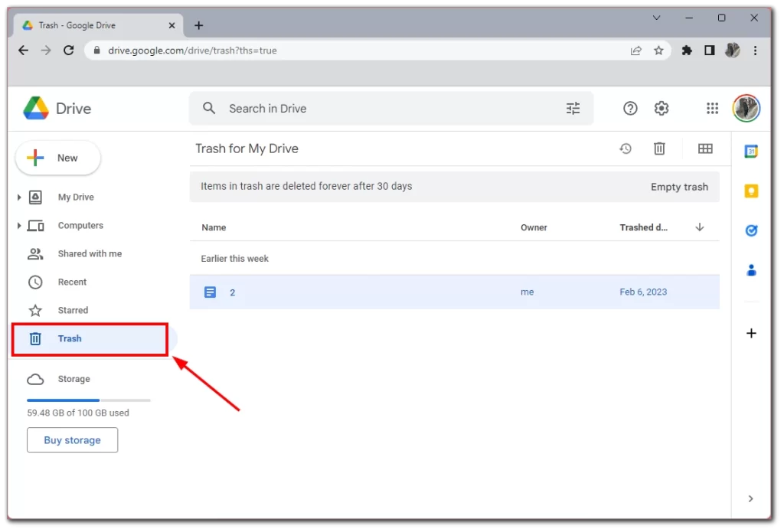Reverse sort direction arrow
This screenshot has width=784, height=532.
coord(700,227)
